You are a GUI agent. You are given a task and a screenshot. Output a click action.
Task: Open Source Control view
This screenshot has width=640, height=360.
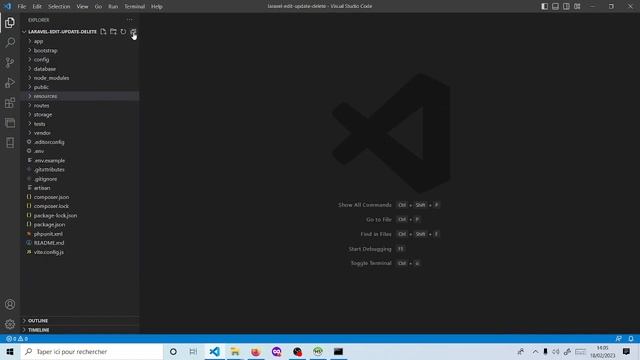coord(10,62)
